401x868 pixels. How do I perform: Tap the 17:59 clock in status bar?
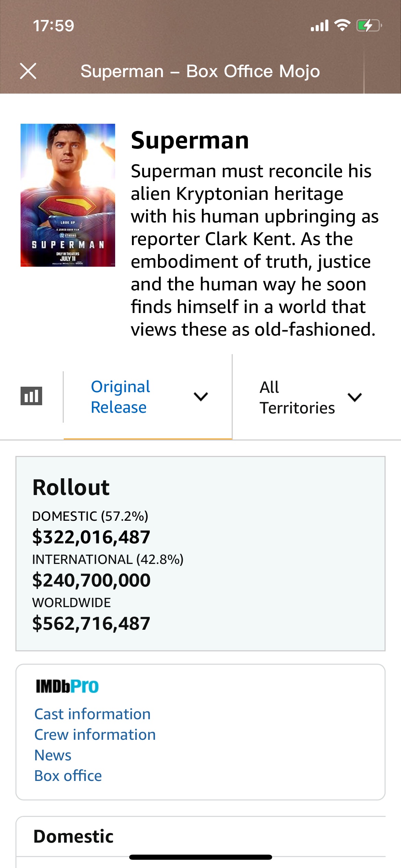pyautogui.click(x=53, y=26)
